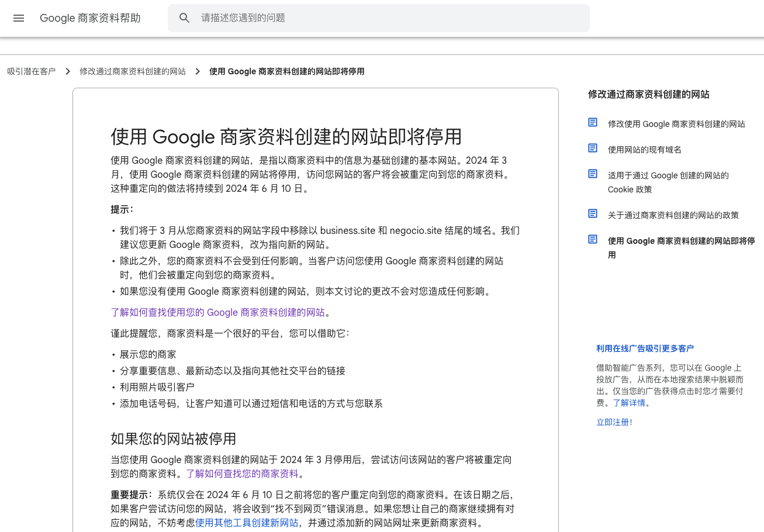Click article icon beside Cookie 政策 entry
This screenshot has height=532, width=764.
click(593, 174)
